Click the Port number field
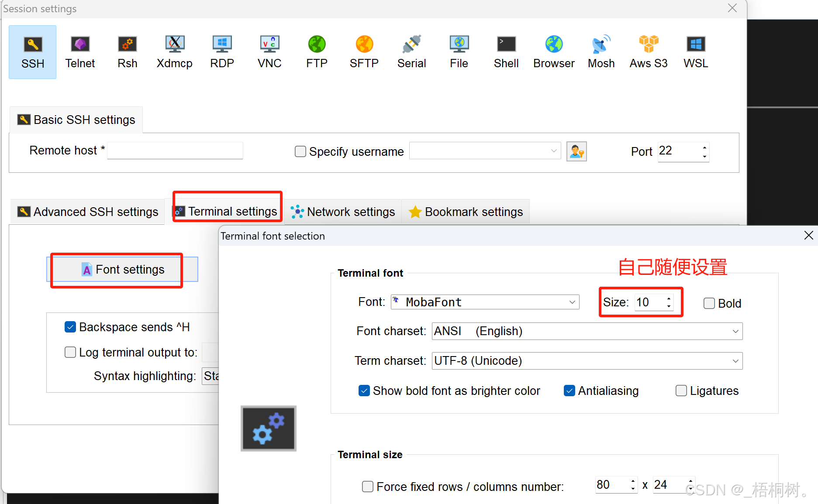The height and width of the screenshot is (504, 818). 679,151
